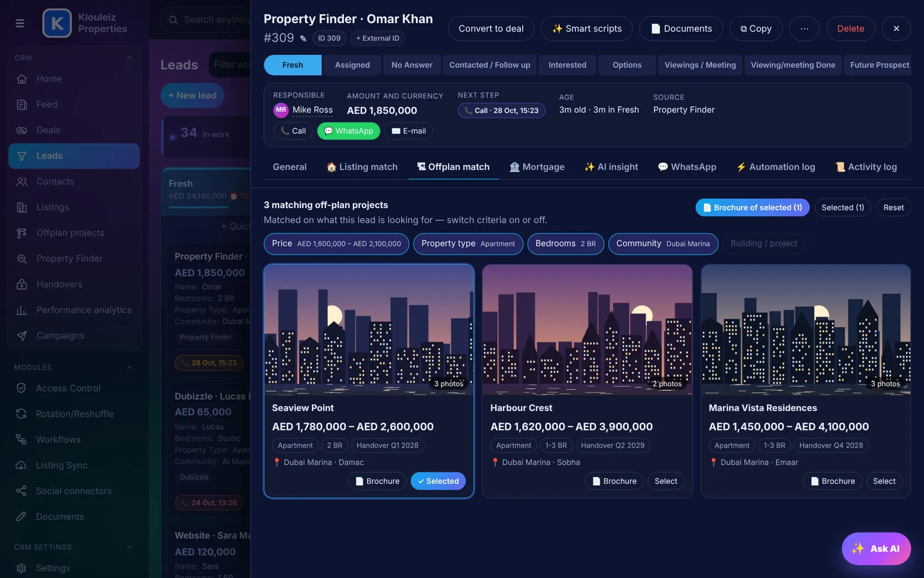Viewport: 924px width, 578px height.
Task: Select the Harbour Crest project
Action: [665, 481]
